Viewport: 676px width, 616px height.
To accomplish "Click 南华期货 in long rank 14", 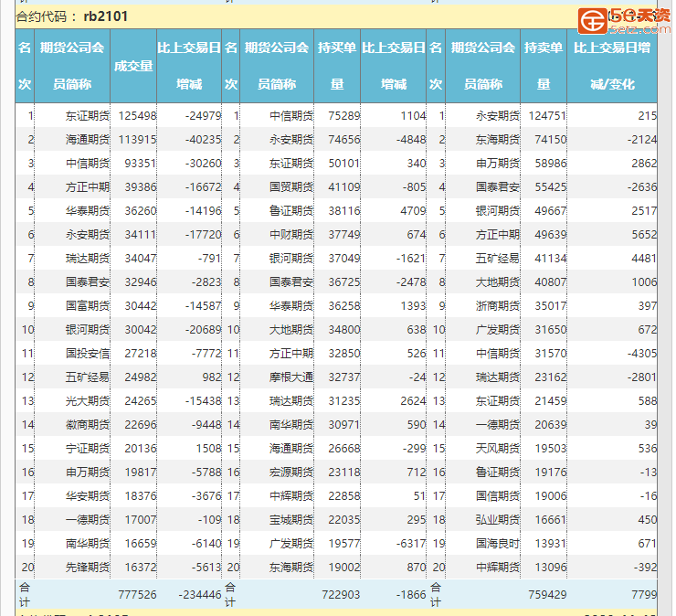I will [291, 424].
